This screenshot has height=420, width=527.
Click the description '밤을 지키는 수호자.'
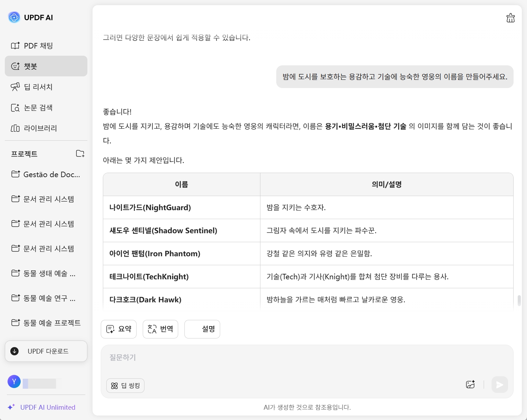coord(296,207)
